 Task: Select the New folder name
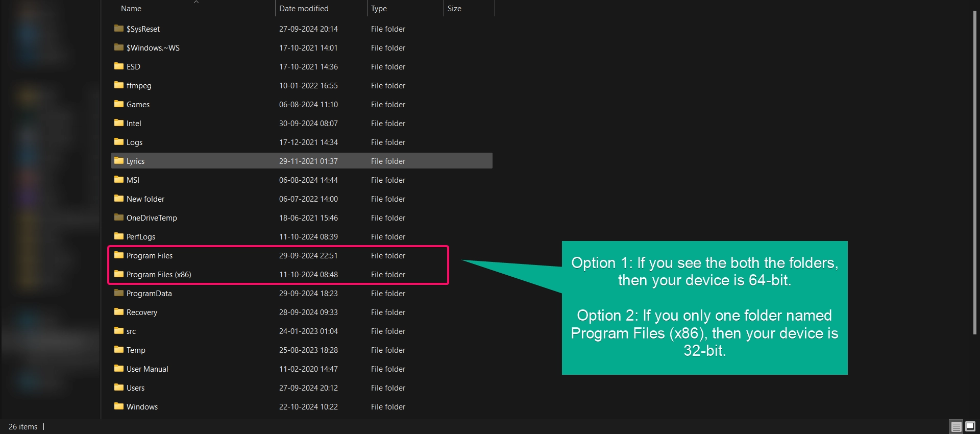(x=145, y=199)
